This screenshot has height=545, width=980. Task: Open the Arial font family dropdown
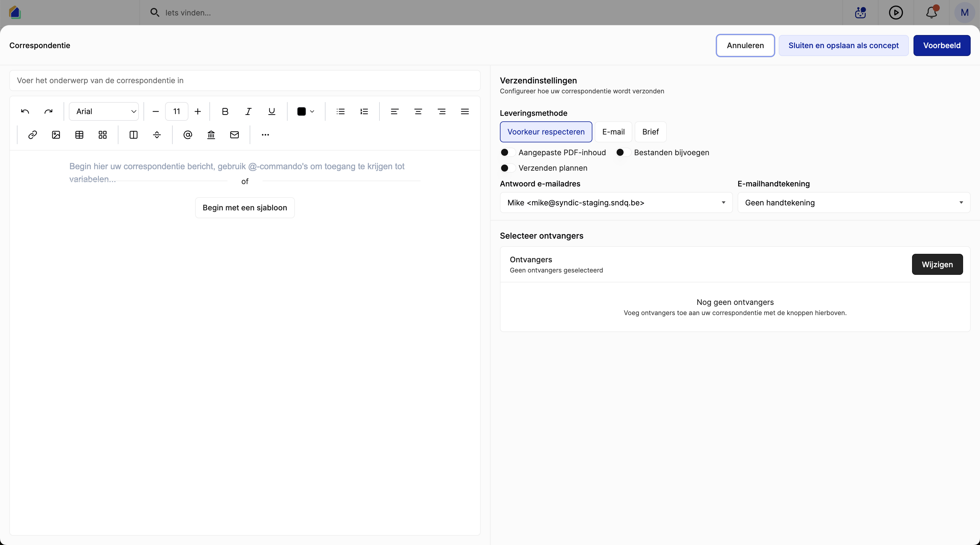[x=104, y=111]
